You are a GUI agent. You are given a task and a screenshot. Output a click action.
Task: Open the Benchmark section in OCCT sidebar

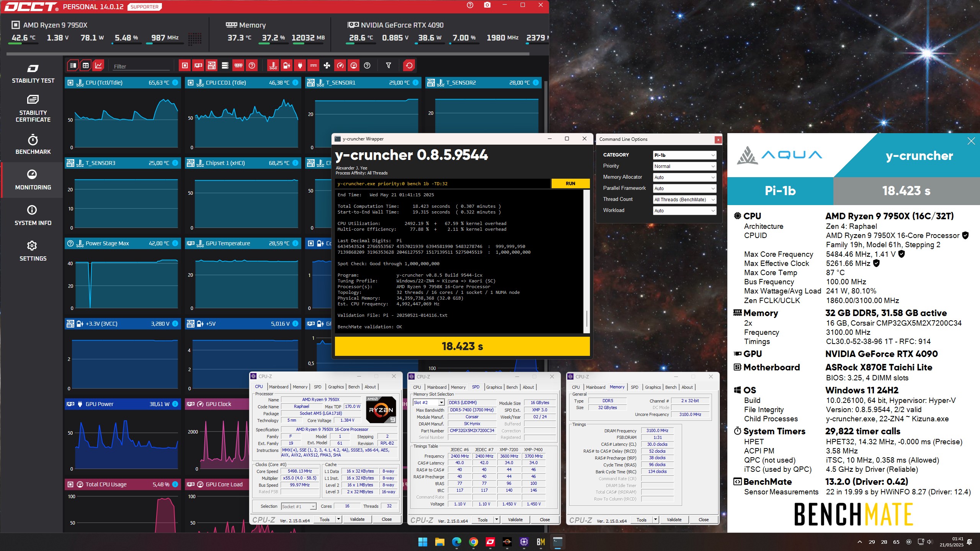(x=33, y=144)
